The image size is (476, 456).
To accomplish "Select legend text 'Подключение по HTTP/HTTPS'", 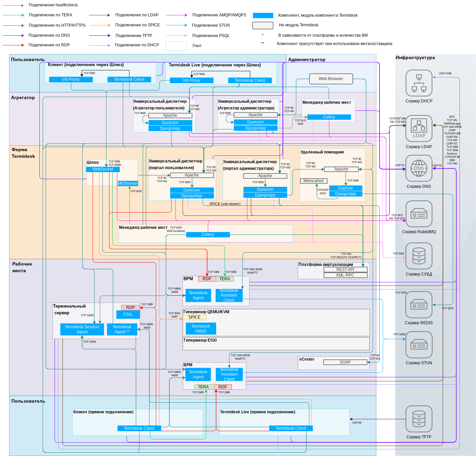I will click(x=57, y=25).
